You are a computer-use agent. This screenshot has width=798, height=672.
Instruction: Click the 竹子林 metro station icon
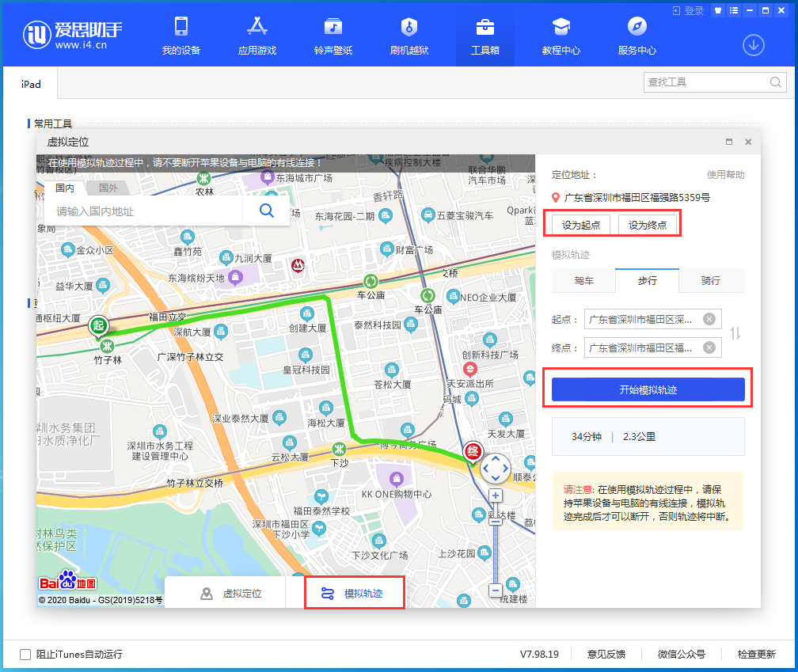(x=107, y=347)
